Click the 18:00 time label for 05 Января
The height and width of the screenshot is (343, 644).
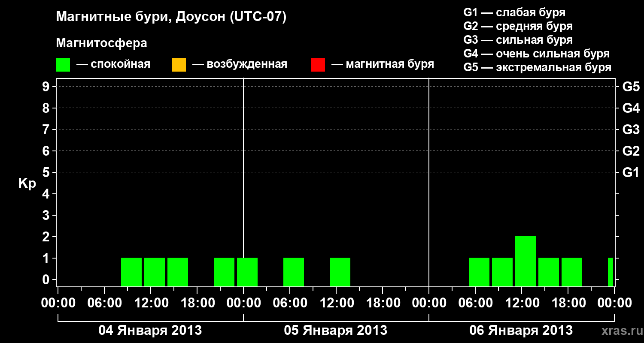[x=383, y=303]
